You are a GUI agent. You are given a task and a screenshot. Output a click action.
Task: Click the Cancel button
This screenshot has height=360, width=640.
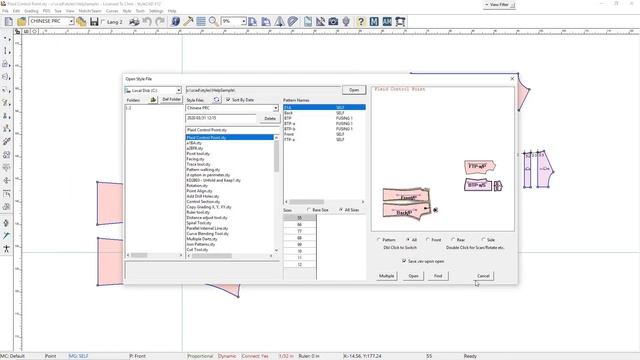[x=483, y=276]
